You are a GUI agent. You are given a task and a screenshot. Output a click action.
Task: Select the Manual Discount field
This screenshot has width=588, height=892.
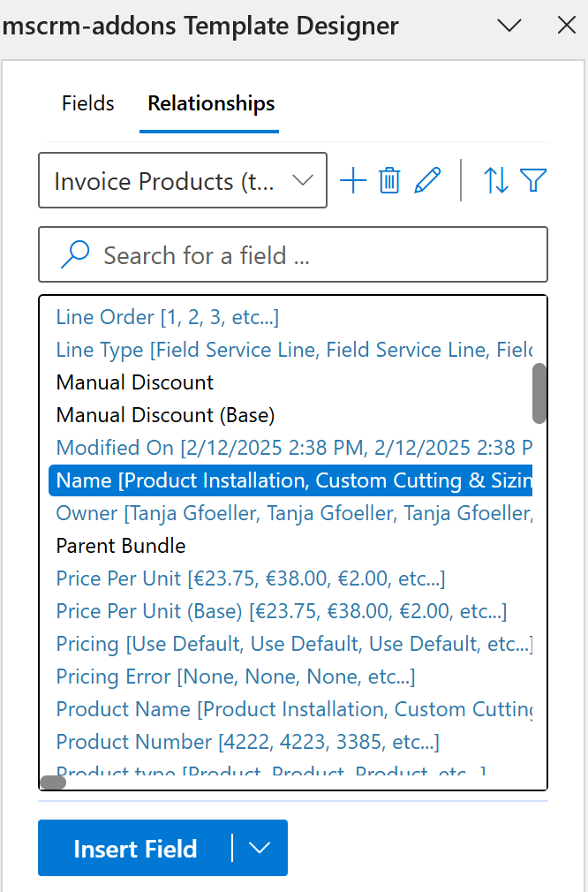coord(134,382)
